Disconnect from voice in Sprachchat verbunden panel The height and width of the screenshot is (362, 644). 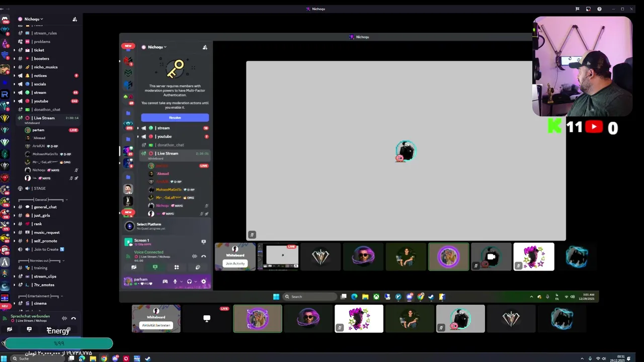point(73,318)
